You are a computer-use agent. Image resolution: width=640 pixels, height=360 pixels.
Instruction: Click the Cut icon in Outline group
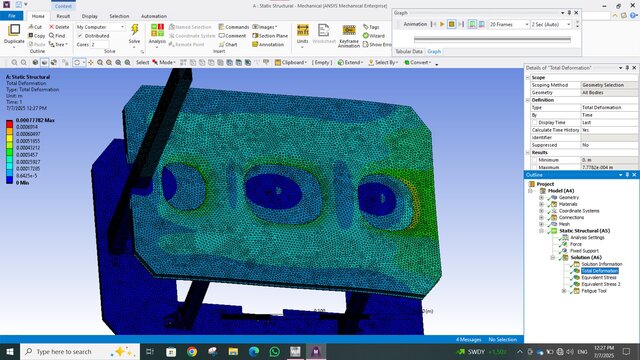(x=35, y=27)
